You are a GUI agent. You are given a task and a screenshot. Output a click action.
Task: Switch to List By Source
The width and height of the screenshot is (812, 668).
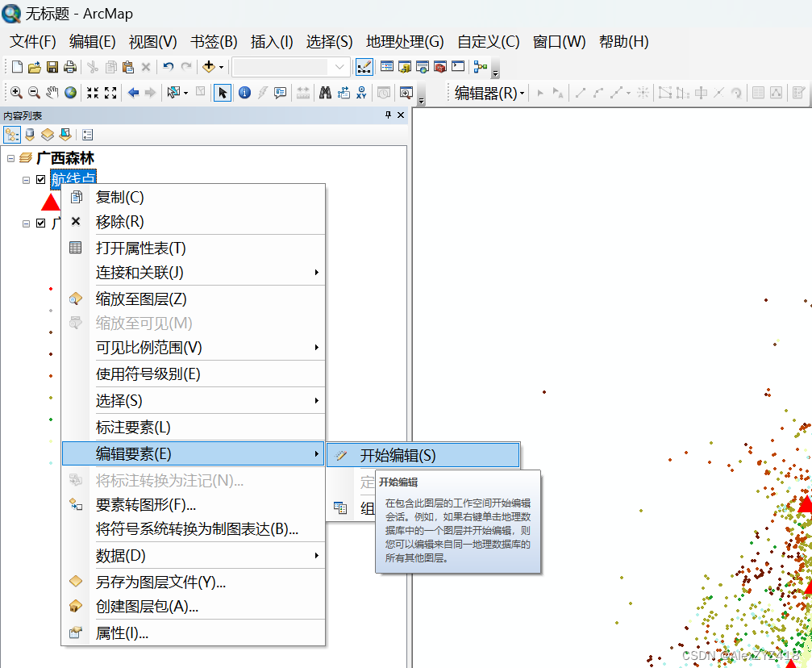click(x=30, y=135)
